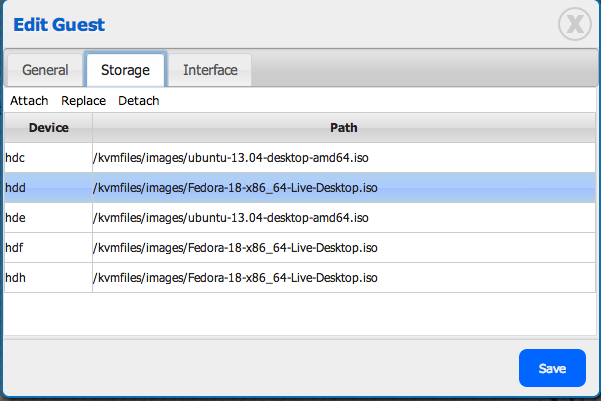This screenshot has width=601, height=401.
Task: Click the Fedora ISO path in hdd row
Action: click(x=235, y=187)
